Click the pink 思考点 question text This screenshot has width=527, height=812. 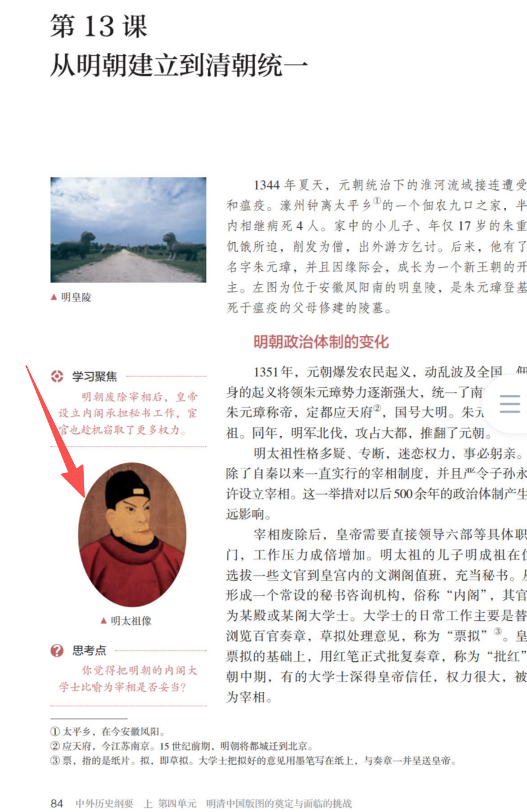(128, 680)
